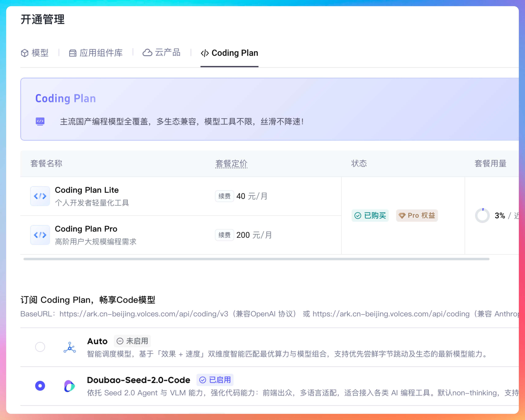
Task: Click 续费 for Coding Plan Lite
Action: point(224,196)
